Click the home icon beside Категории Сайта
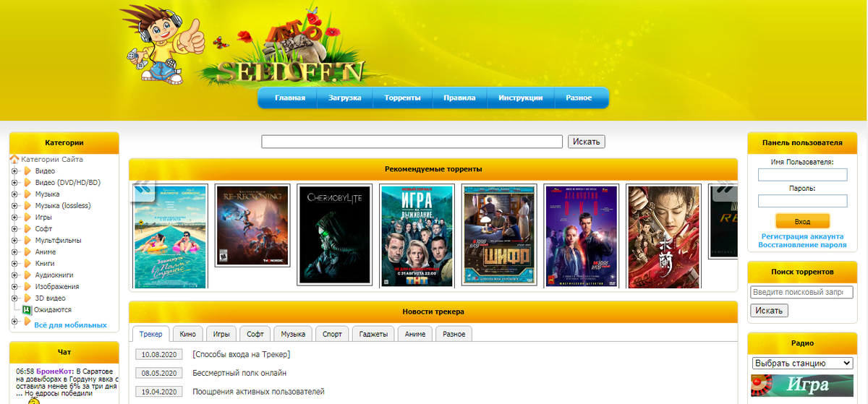This screenshot has height=404, width=868. click(x=14, y=159)
